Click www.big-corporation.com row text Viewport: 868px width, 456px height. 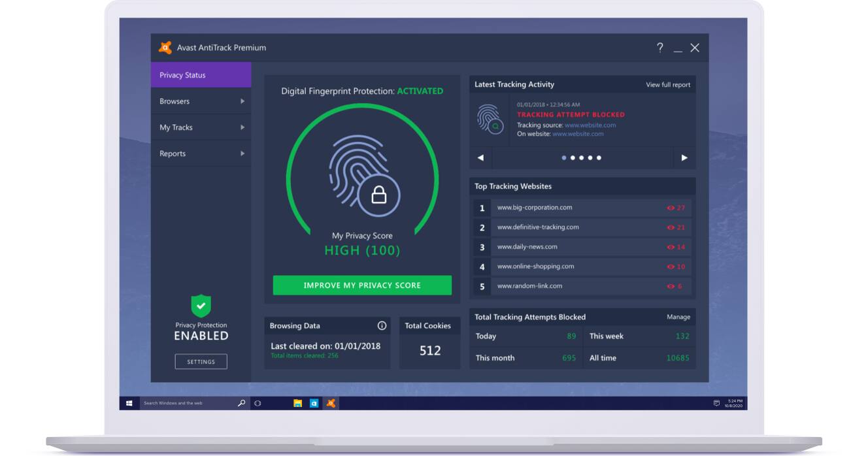click(535, 208)
